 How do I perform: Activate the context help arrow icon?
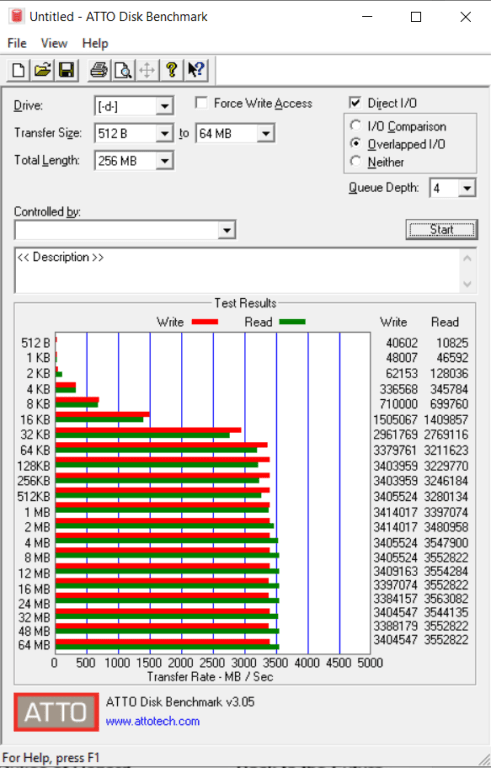[x=196, y=70]
